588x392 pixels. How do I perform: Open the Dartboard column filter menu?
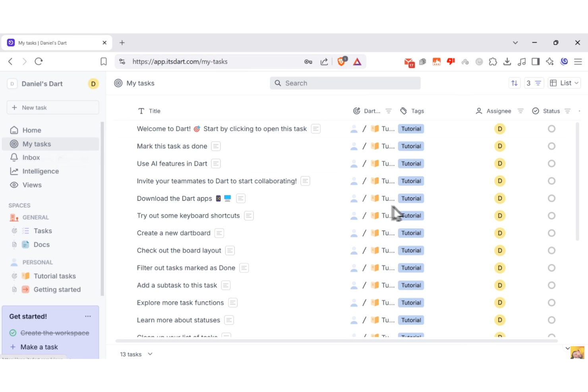tap(389, 111)
